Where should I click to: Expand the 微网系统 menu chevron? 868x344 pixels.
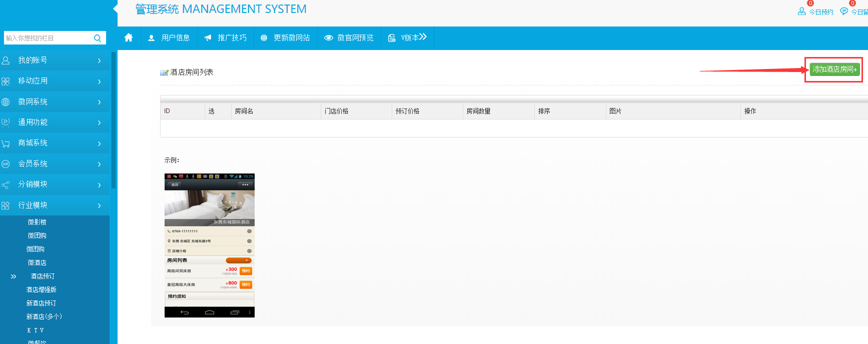pyautogui.click(x=99, y=102)
